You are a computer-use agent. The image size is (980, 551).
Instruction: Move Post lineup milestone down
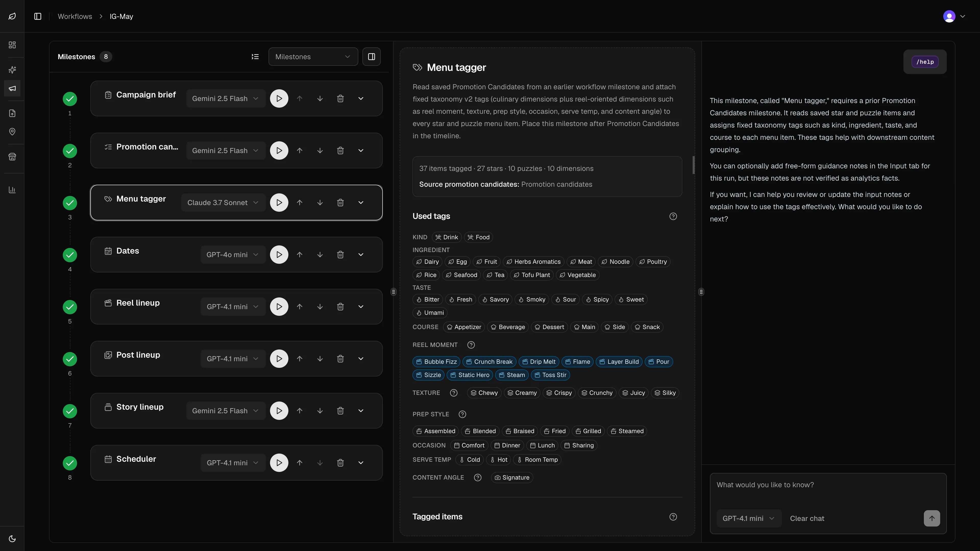tap(320, 359)
